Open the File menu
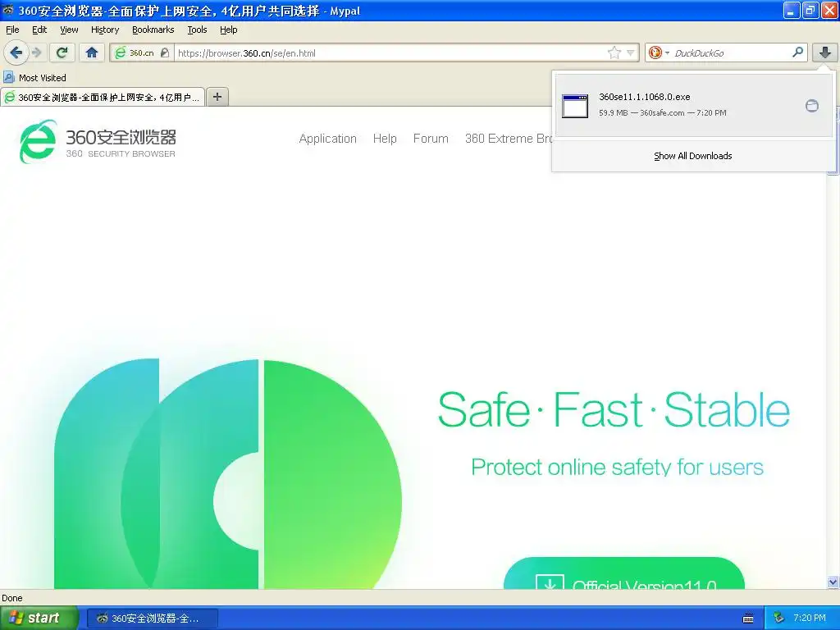Viewport: 840px width, 630px height. [x=12, y=30]
